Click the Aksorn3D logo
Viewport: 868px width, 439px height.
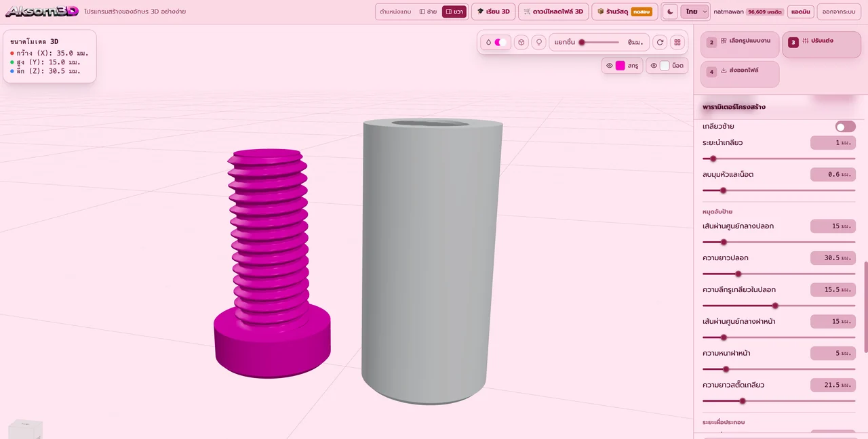click(x=42, y=12)
